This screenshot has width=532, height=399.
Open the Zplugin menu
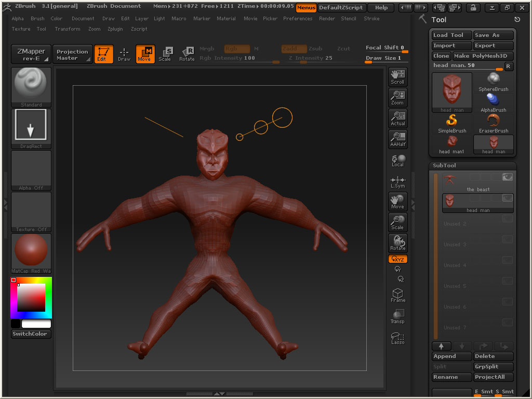click(x=115, y=29)
